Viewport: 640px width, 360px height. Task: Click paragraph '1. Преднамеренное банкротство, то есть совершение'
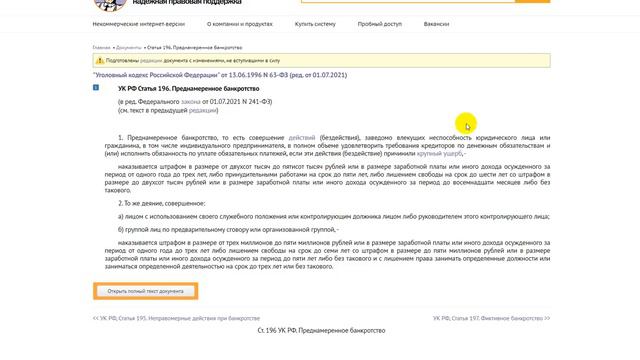point(327,146)
